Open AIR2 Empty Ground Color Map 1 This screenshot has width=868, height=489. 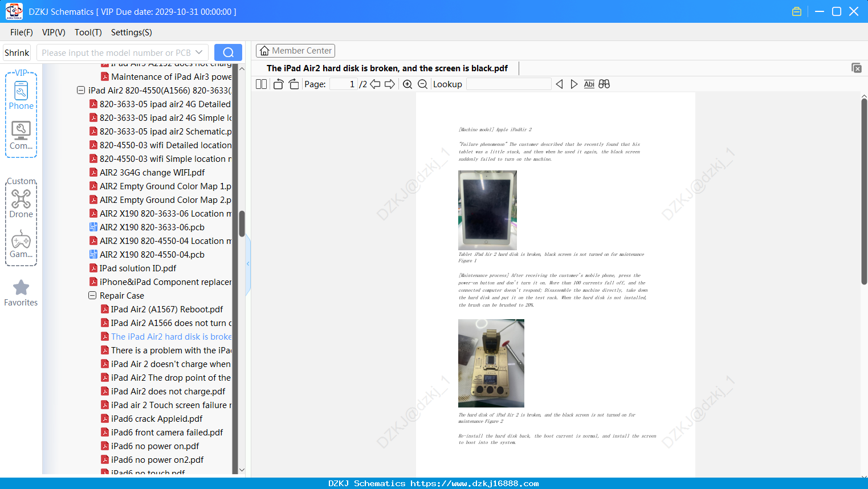click(160, 186)
